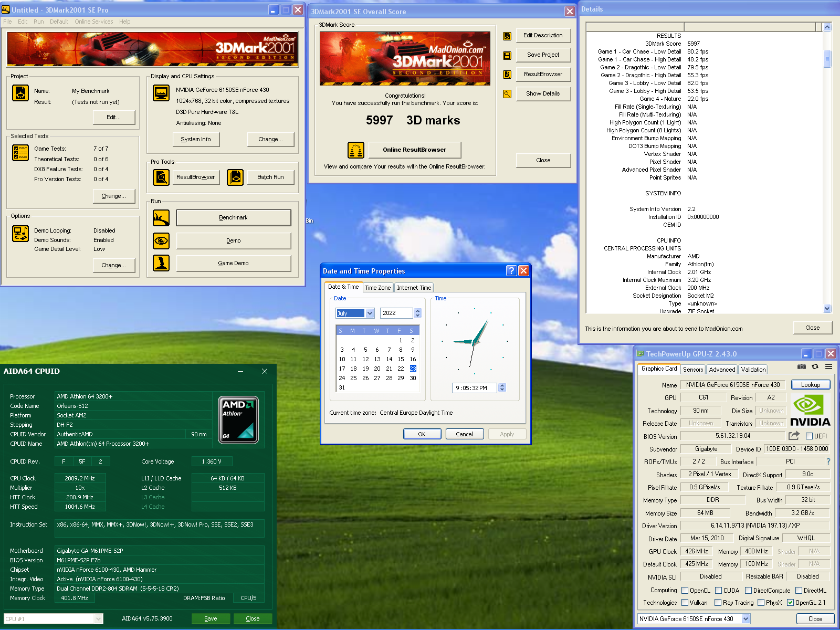Click the System Info button
This screenshot has width=840, height=630.
pyautogui.click(x=196, y=139)
